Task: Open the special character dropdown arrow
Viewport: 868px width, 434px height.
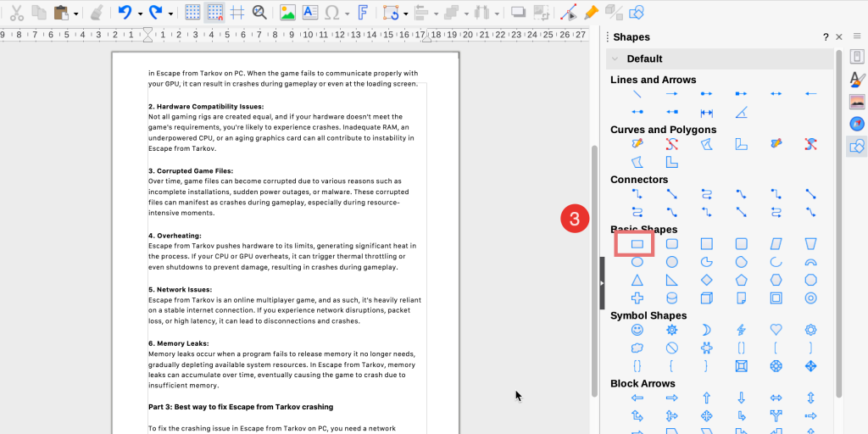Action: [x=347, y=14]
